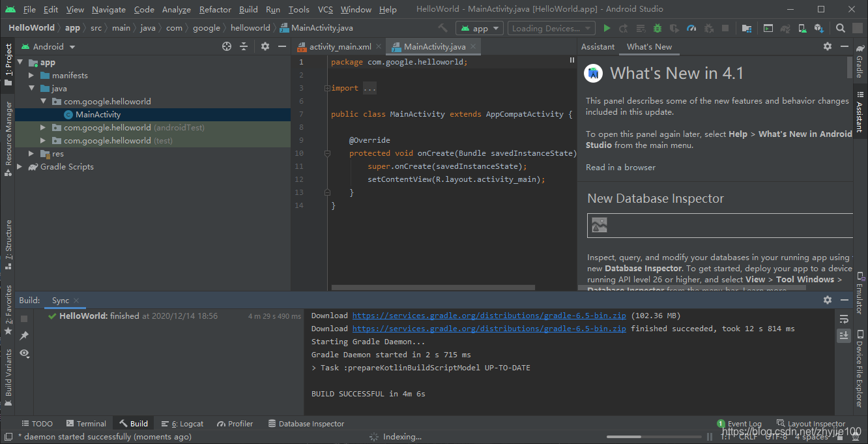Click the Search Everywhere magnifier icon
The width and height of the screenshot is (868, 444).
(x=841, y=28)
